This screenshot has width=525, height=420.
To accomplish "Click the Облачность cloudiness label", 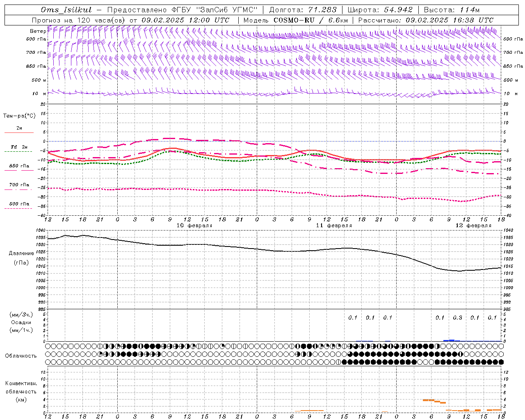I will click(21, 356).
